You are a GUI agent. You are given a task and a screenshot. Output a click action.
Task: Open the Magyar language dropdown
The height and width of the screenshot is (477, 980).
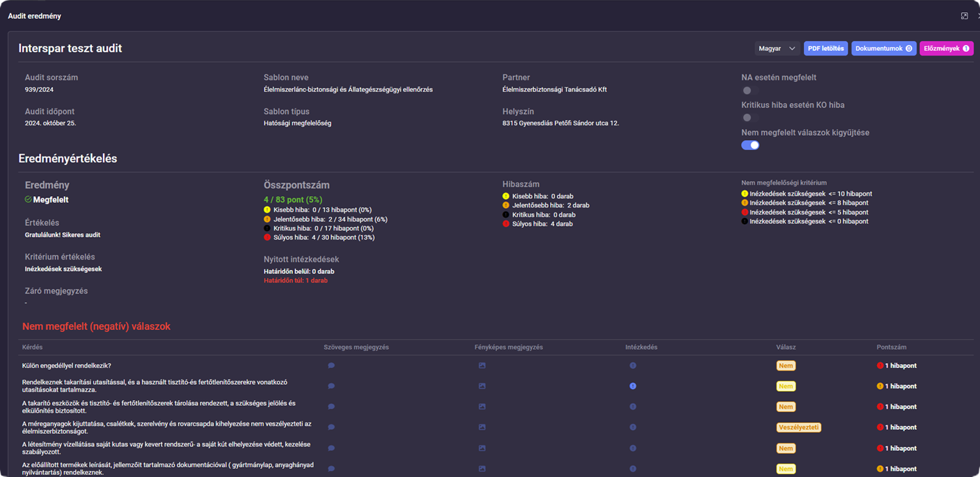pos(777,48)
